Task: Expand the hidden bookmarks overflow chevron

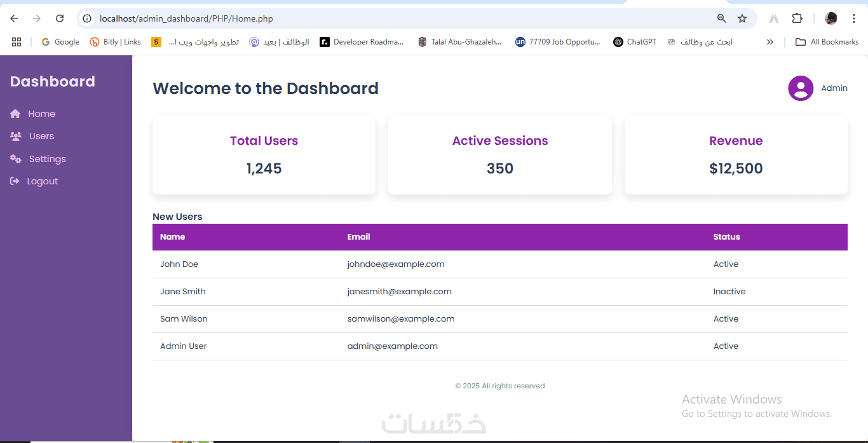Action: point(770,42)
